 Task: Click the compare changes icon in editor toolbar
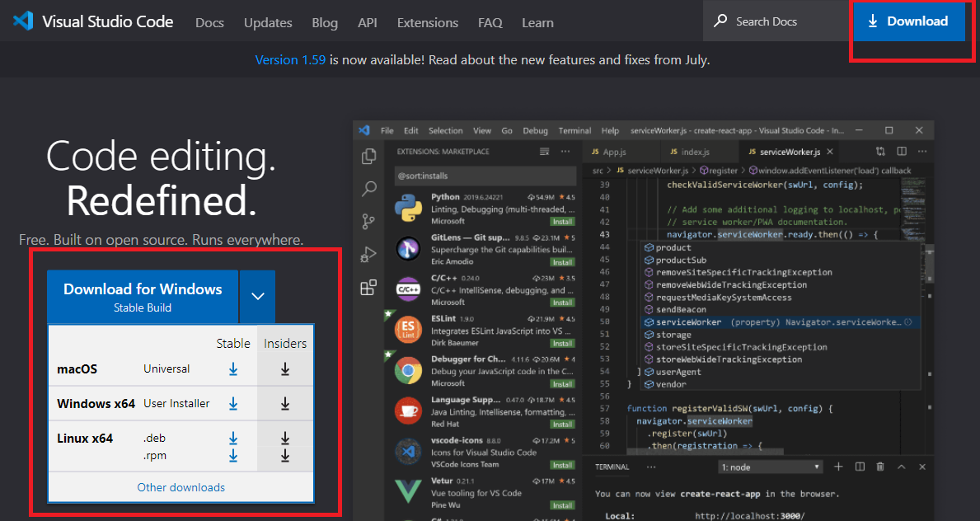pyautogui.click(x=880, y=152)
